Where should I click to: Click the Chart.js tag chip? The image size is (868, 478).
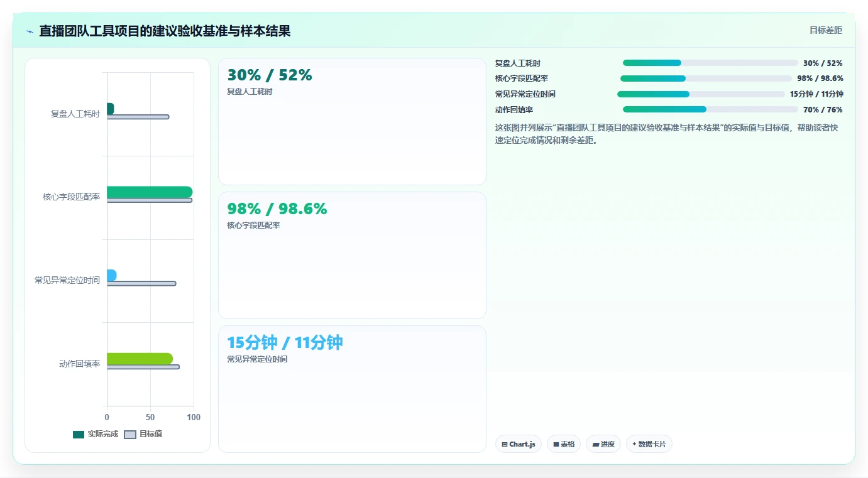tap(519, 444)
